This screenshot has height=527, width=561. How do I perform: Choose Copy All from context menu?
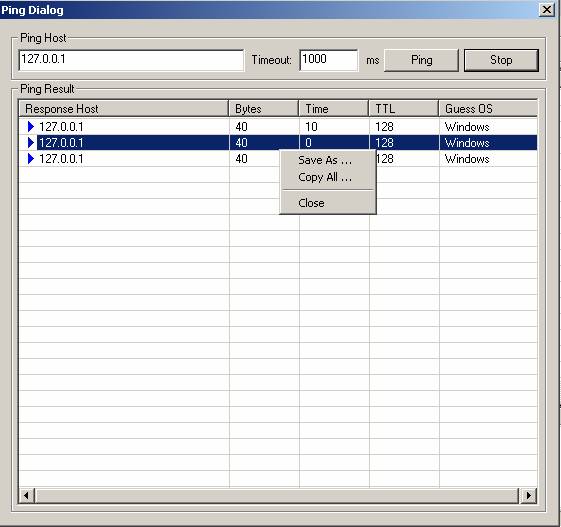click(325, 177)
